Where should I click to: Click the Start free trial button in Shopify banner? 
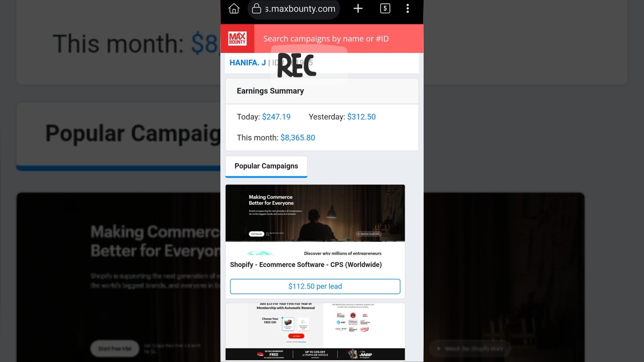click(x=257, y=234)
